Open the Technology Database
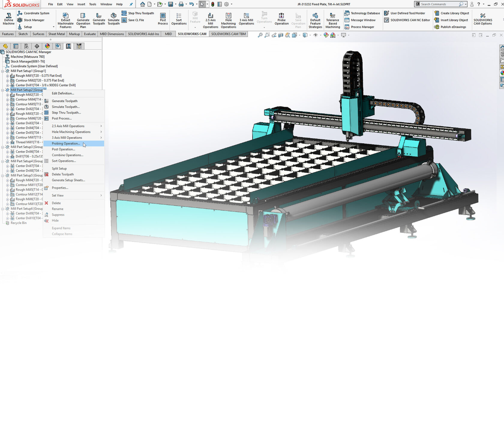This screenshot has width=504, height=427. point(362,13)
